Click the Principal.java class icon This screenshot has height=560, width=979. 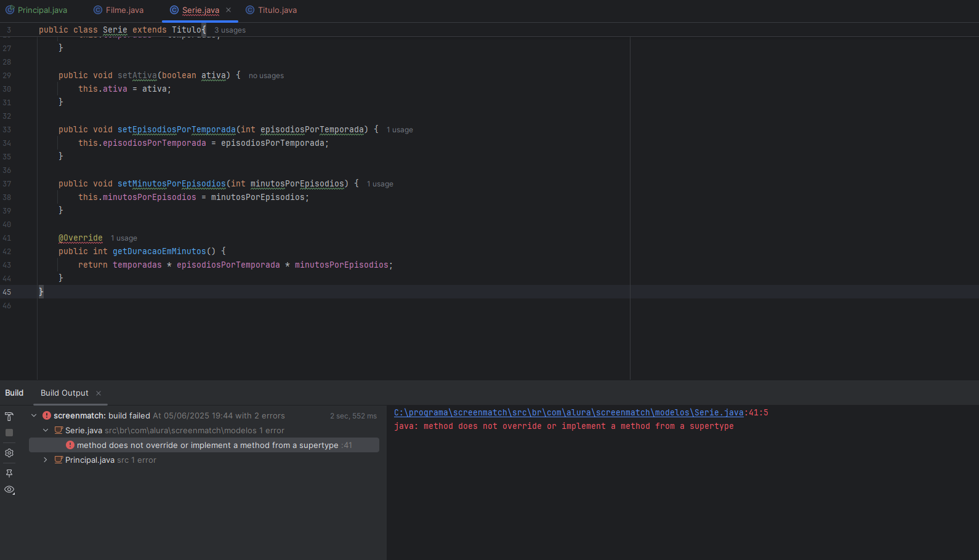(10, 10)
